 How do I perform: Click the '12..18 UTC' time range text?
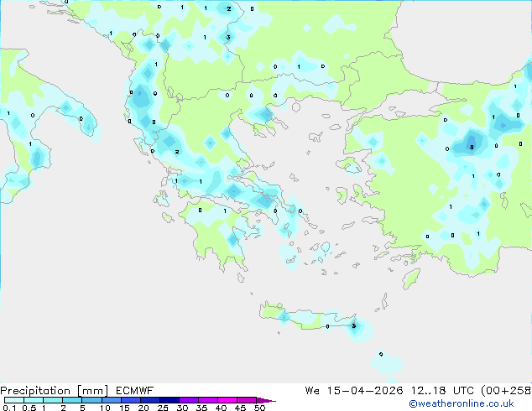click(x=442, y=391)
